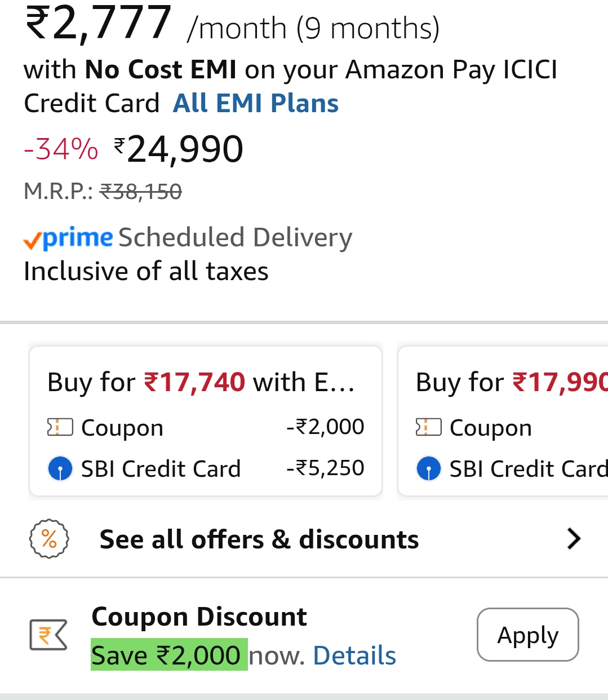Tap the Scheduled Delivery label
The width and height of the screenshot is (608, 700).
click(235, 238)
